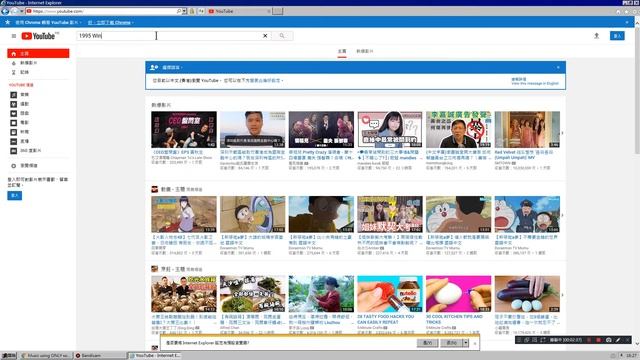Screen dimensions: 640x360
Task: Select the red Home item in sidebar
Action: [x=38, y=53]
